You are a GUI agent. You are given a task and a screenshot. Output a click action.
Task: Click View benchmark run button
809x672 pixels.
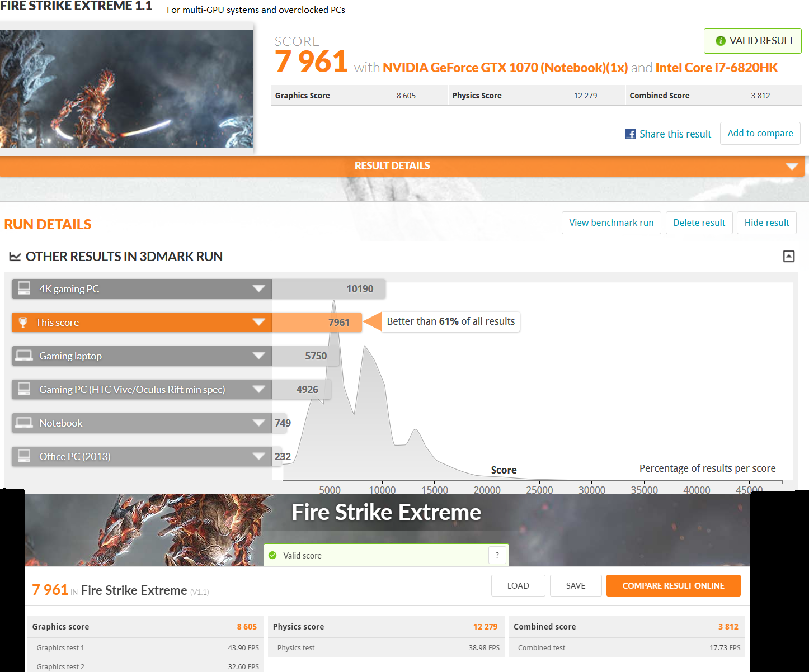click(x=612, y=223)
